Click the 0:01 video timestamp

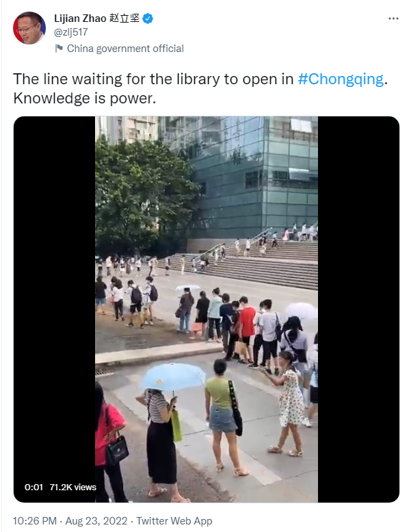click(34, 487)
